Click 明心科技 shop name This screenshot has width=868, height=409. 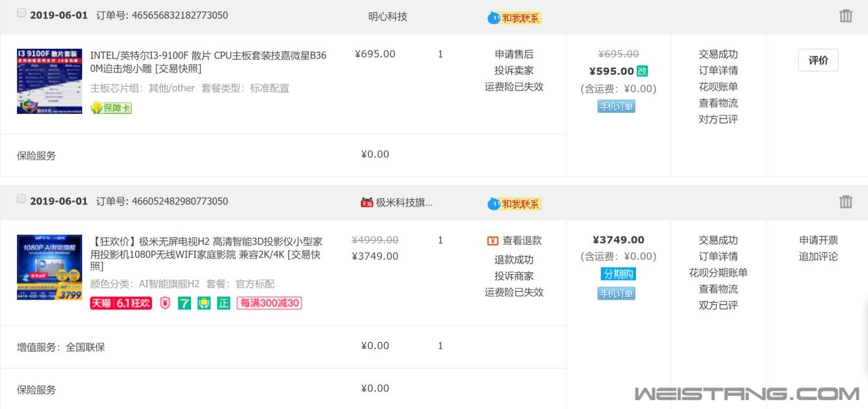pyautogui.click(x=388, y=16)
